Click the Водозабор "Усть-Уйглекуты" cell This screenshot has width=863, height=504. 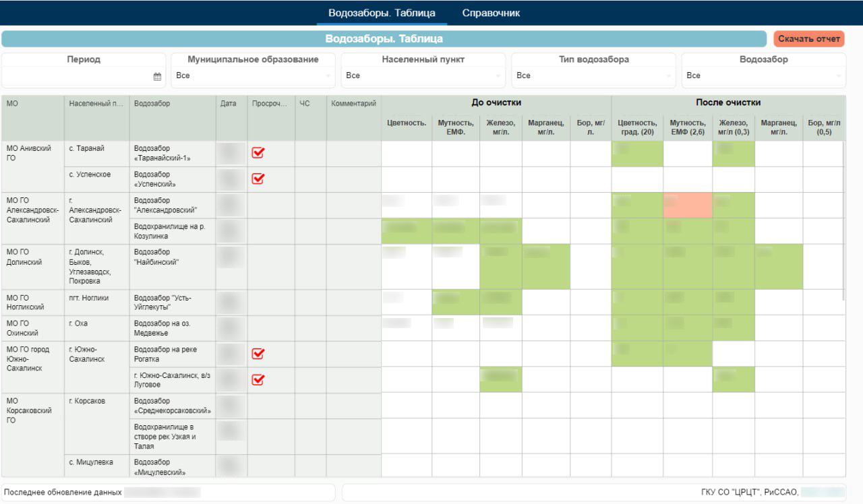(x=173, y=303)
